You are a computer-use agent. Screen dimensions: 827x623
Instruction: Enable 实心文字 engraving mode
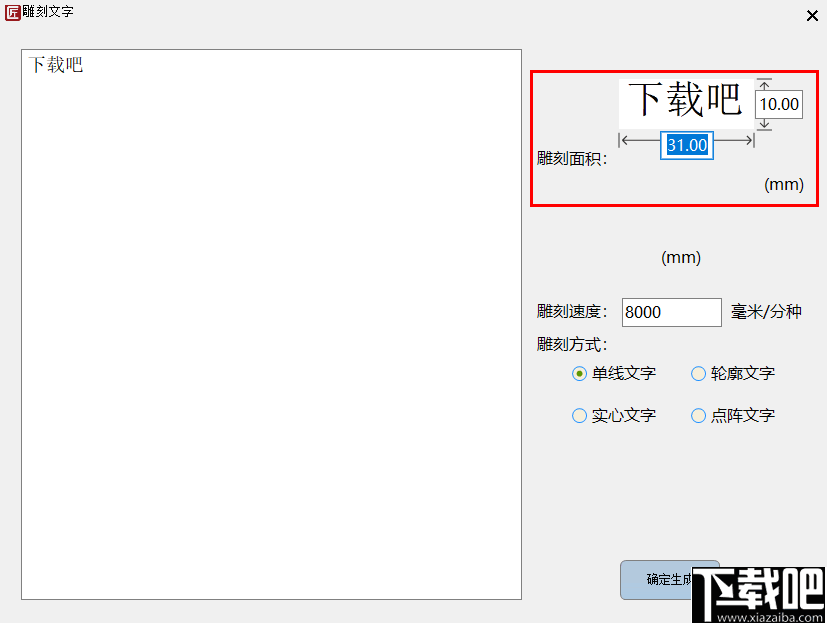tap(578, 415)
